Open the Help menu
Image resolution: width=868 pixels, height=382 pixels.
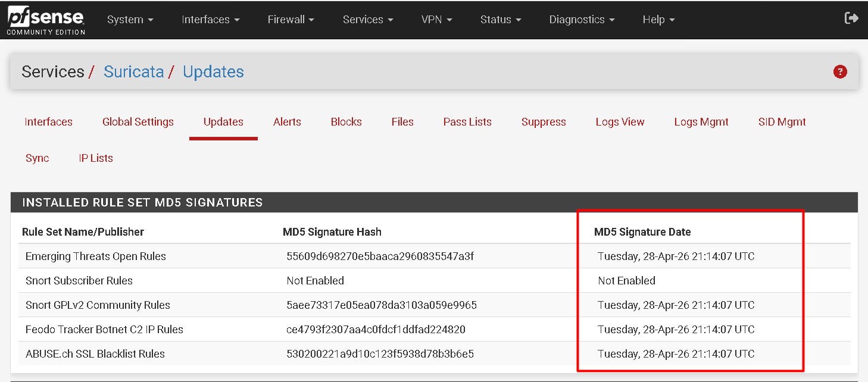click(x=658, y=19)
